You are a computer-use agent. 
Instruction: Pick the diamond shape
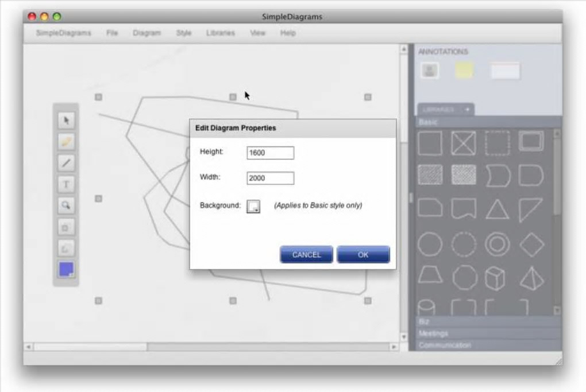click(x=531, y=245)
